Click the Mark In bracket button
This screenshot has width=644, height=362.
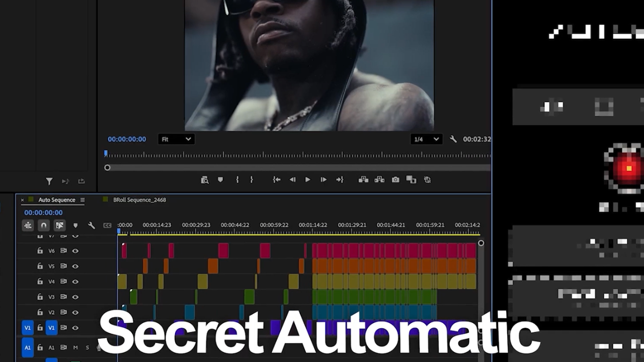coord(237,179)
